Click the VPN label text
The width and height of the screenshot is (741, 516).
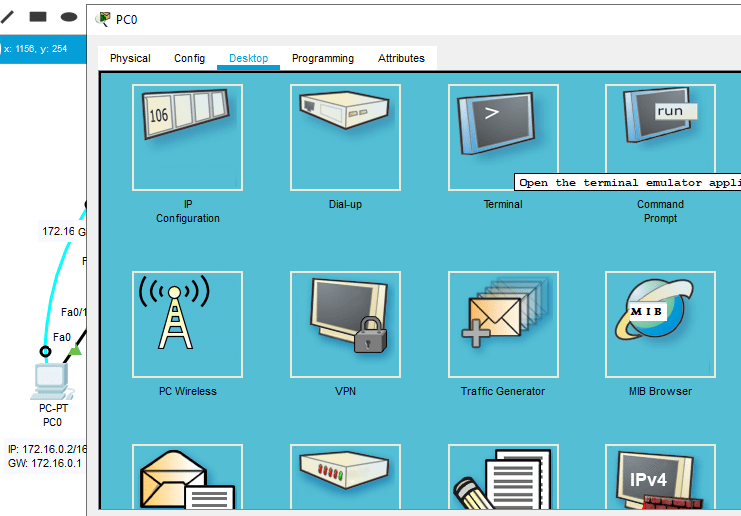click(x=345, y=391)
